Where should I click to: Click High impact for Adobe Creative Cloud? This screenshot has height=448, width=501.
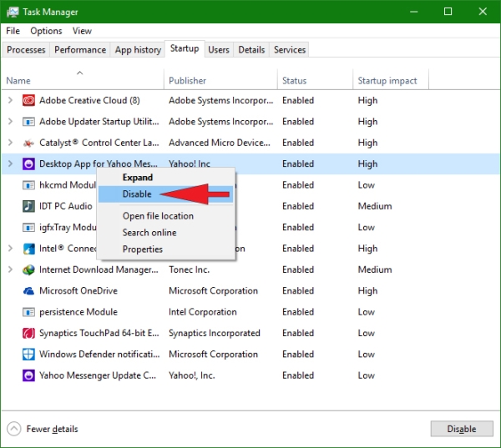point(367,101)
